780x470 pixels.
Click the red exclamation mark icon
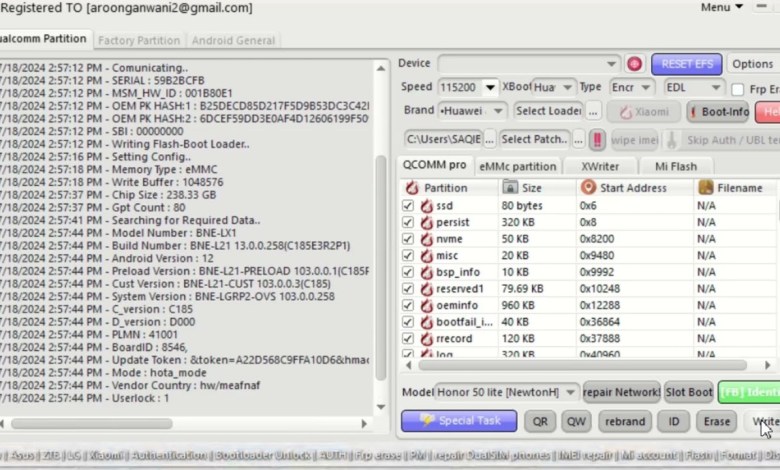(x=597, y=139)
